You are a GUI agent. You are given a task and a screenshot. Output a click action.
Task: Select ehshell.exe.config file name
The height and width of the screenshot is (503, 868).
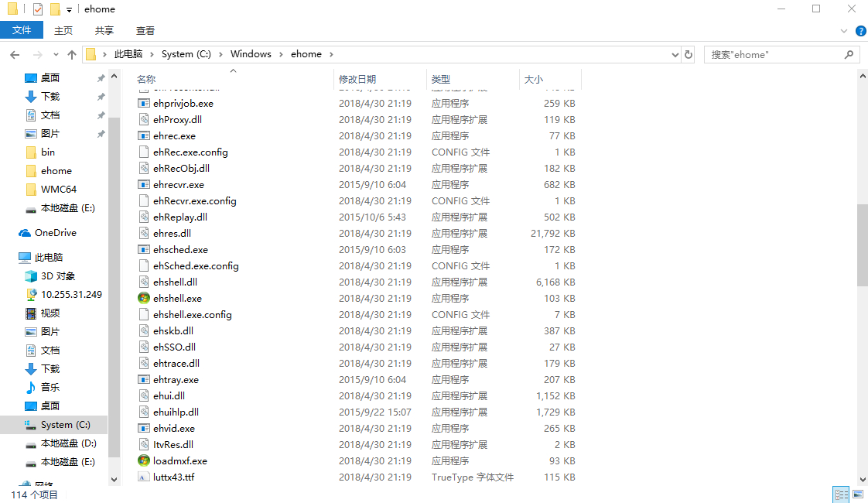pos(193,315)
